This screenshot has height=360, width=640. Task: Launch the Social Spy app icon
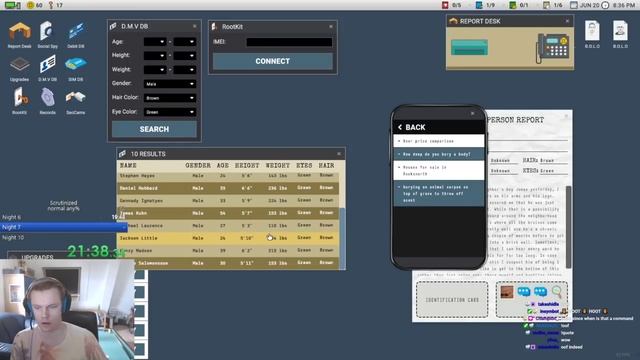coord(47,35)
